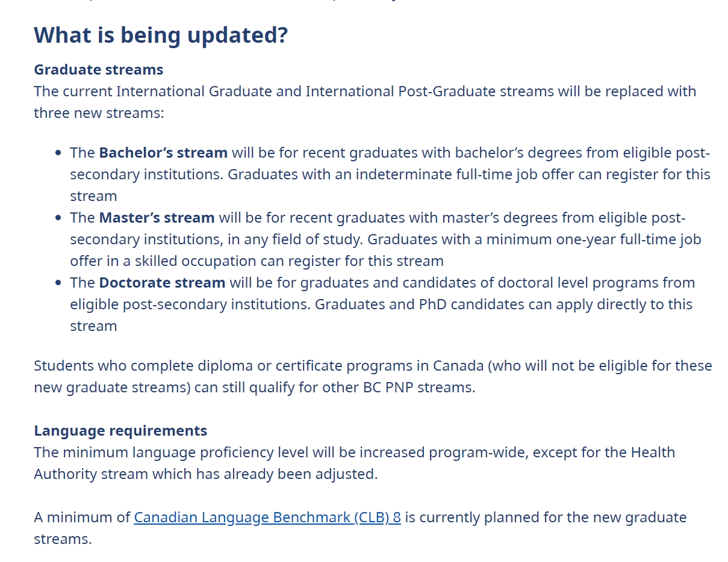Click the paragraph starting 'The current International Graduate'
The image size is (728, 562).
coord(365,102)
